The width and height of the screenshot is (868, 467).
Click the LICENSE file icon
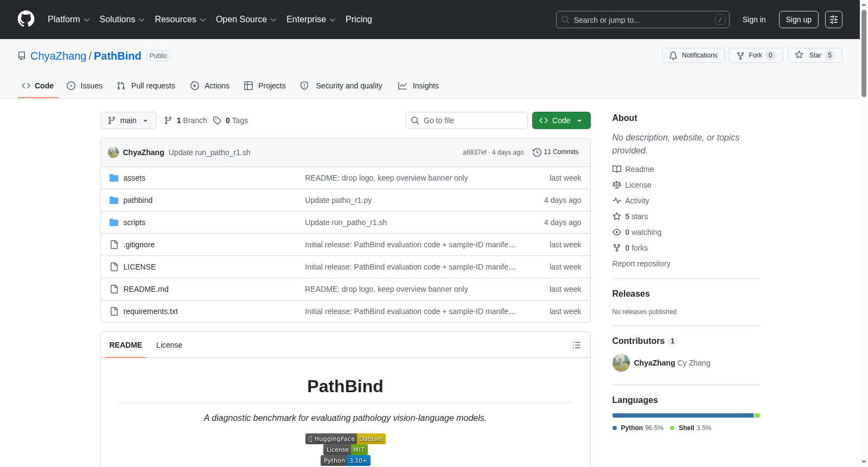pos(114,267)
